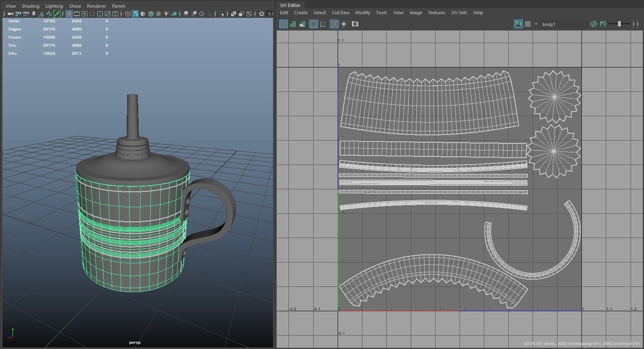644x349 pixels.
Task: Toggle X-Ray Active Components icon
Action: [x=241, y=14]
